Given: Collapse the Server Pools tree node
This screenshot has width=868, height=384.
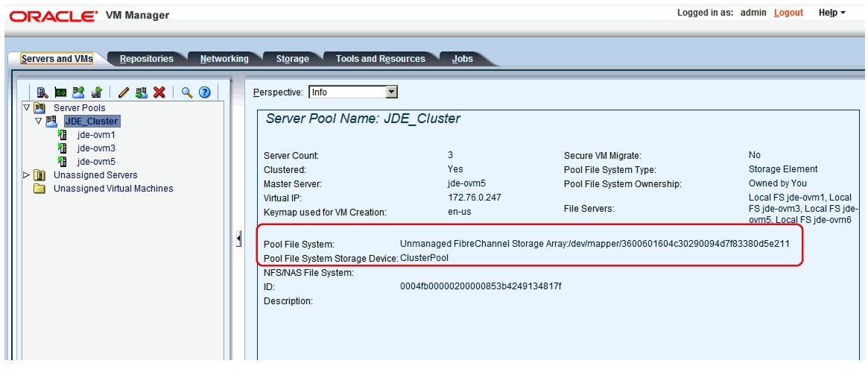Looking at the screenshot, I should [26, 107].
